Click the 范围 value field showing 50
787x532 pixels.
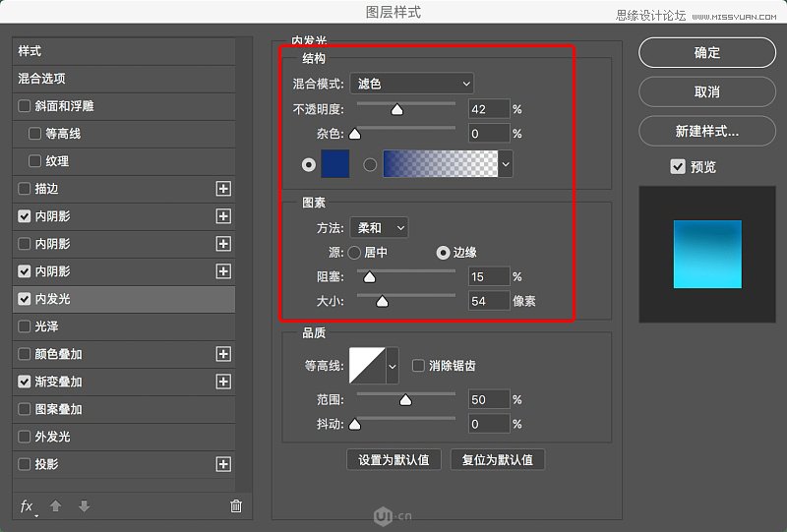(489, 399)
